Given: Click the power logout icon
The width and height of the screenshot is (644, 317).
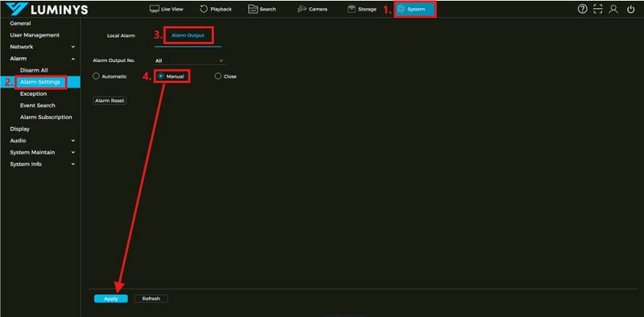Looking at the screenshot, I should coord(631,9).
